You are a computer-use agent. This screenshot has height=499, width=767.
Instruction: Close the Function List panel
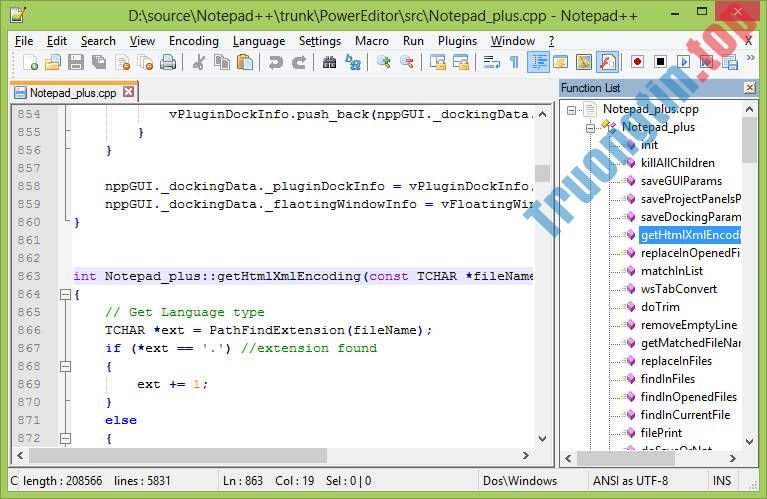(x=749, y=88)
